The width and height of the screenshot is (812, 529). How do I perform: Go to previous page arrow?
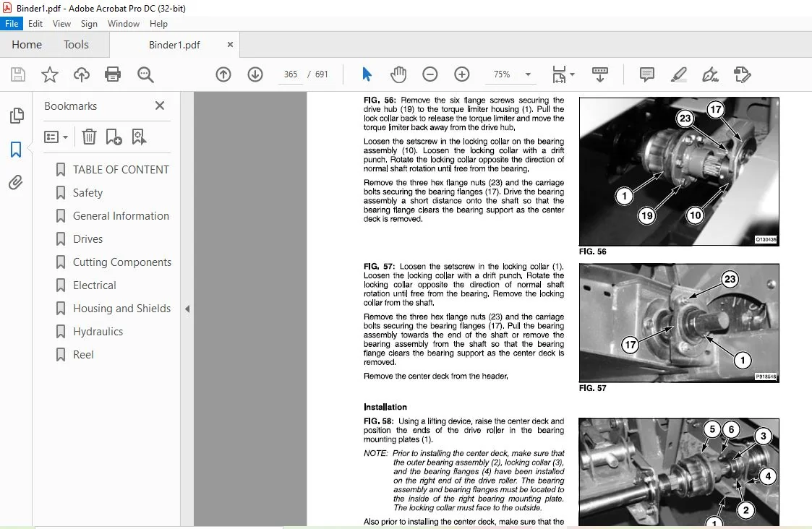(x=223, y=74)
